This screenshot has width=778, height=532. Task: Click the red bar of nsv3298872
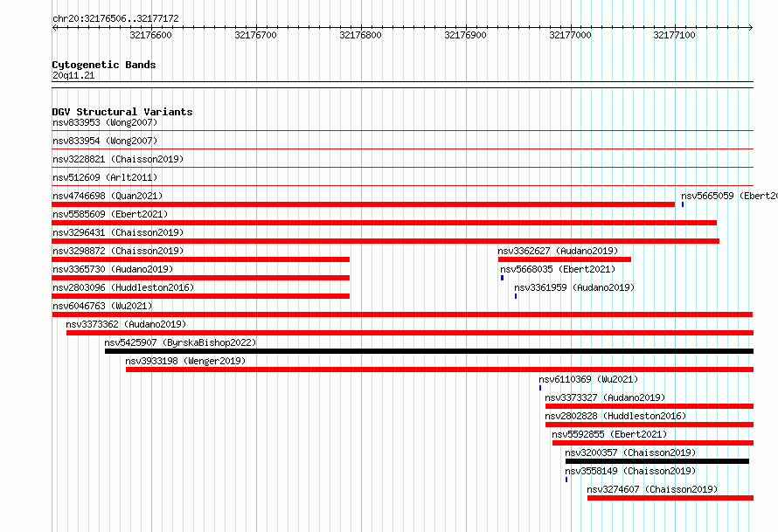pos(201,259)
